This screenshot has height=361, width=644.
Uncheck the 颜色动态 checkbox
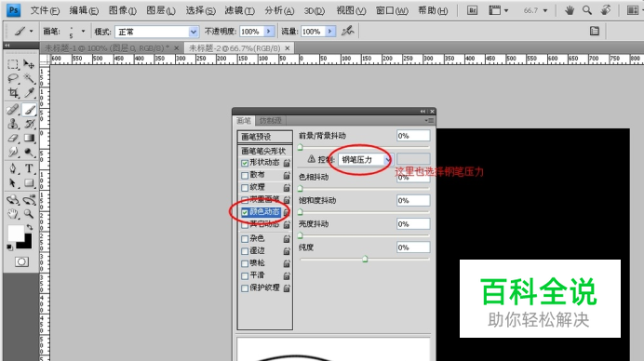[245, 212]
